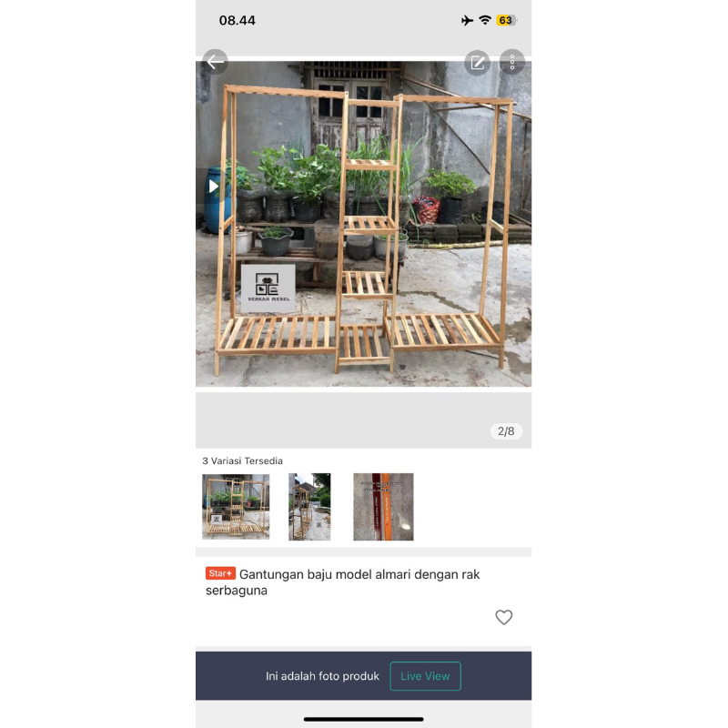Image resolution: width=728 pixels, height=728 pixels.
Task: Select the first wardrobe rack variation thumbnail
Action: [236, 507]
